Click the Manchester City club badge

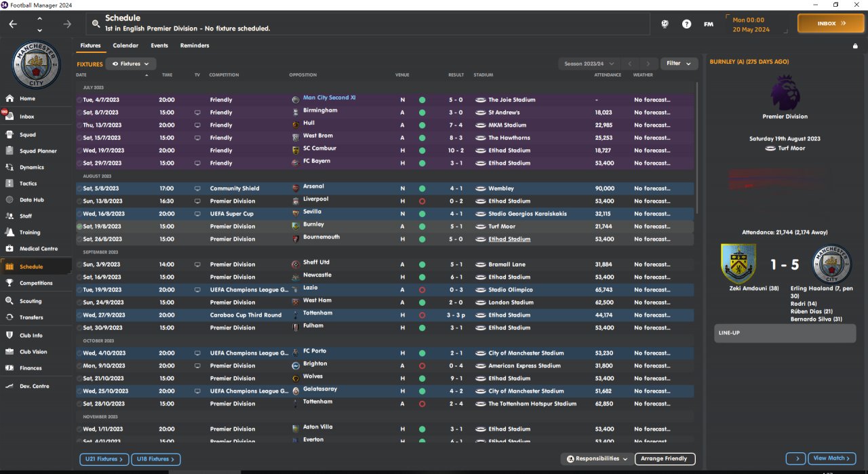(37, 65)
